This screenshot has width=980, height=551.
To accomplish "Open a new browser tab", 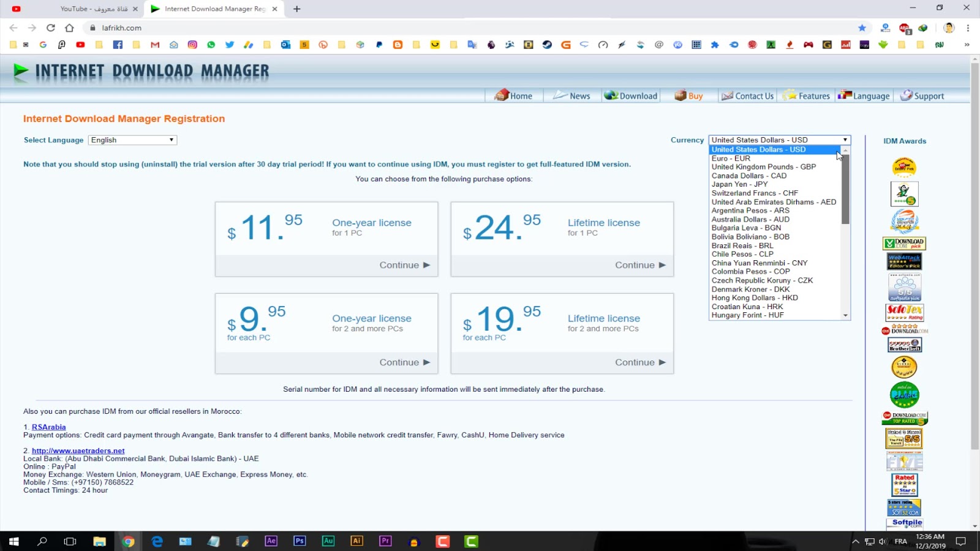I will (297, 9).
